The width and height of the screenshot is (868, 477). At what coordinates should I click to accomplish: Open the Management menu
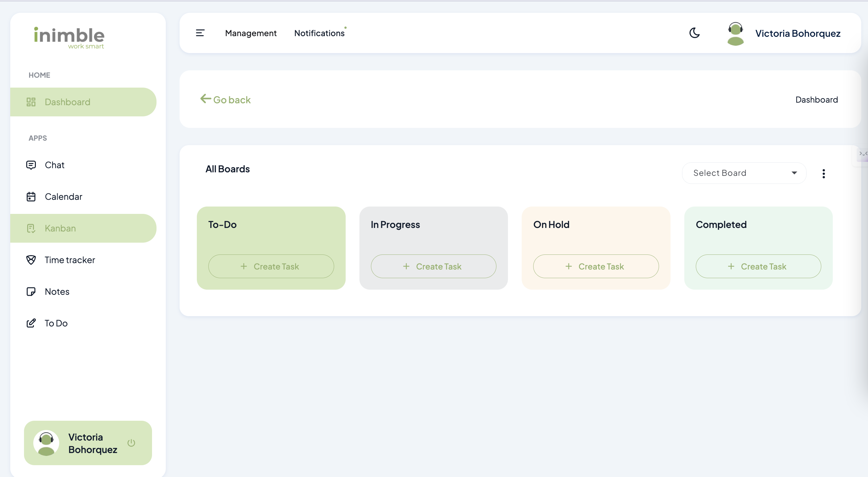251,33
